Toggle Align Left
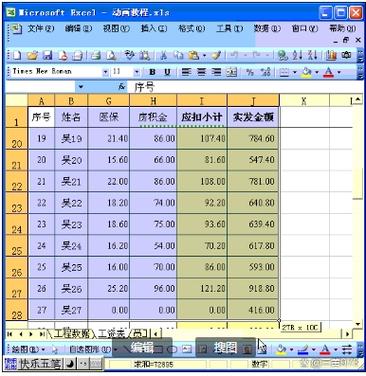 pyautogui.click(x=186, y=72)
